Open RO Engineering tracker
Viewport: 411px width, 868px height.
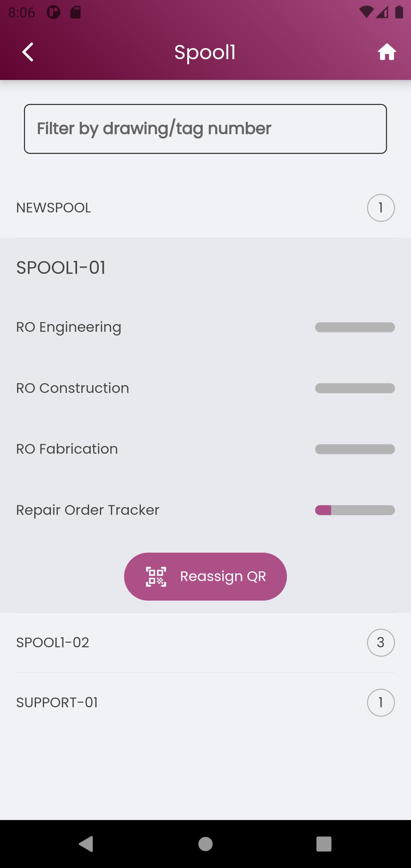[205, 327]
